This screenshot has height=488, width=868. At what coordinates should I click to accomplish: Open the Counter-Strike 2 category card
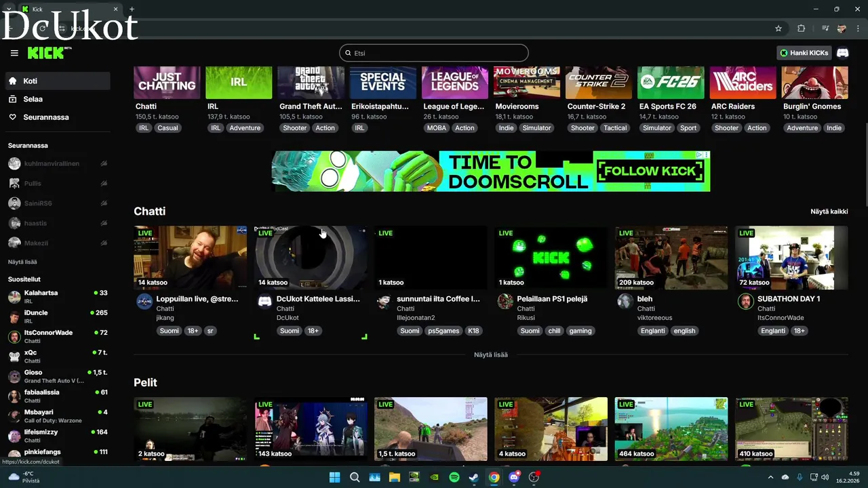click(x=599, y=83)
